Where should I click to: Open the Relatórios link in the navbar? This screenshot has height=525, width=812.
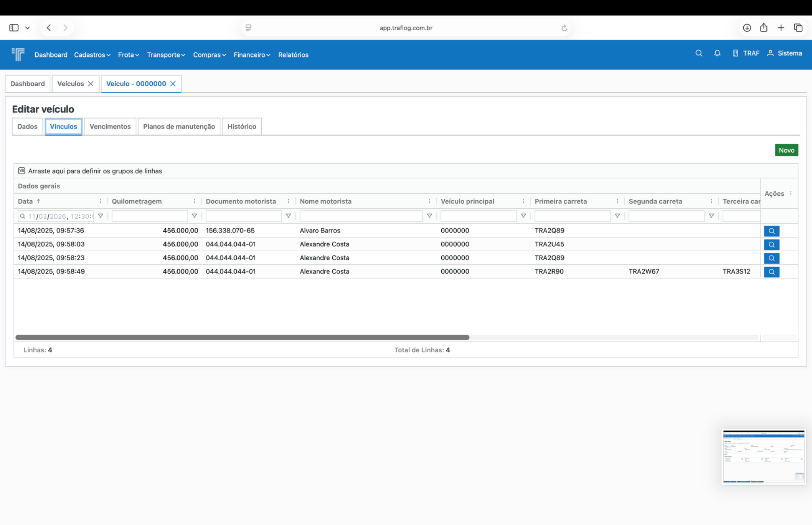(293, 55)
